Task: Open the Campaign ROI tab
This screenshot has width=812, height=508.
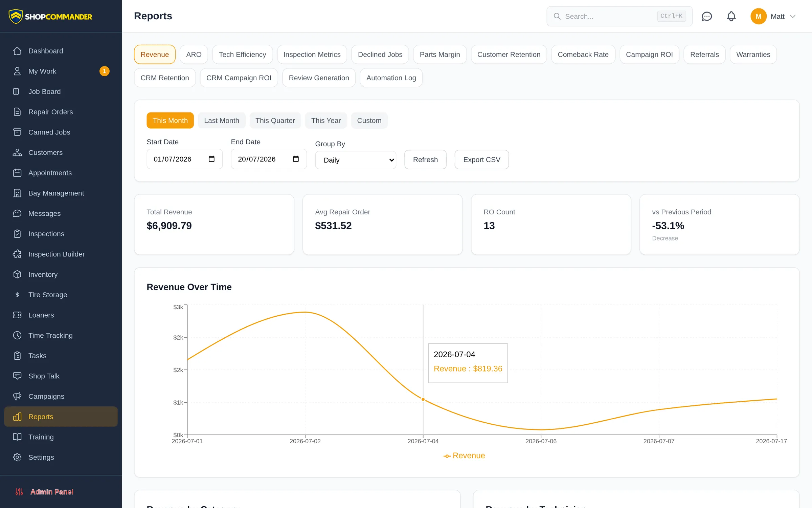Action: click(649, 55)
